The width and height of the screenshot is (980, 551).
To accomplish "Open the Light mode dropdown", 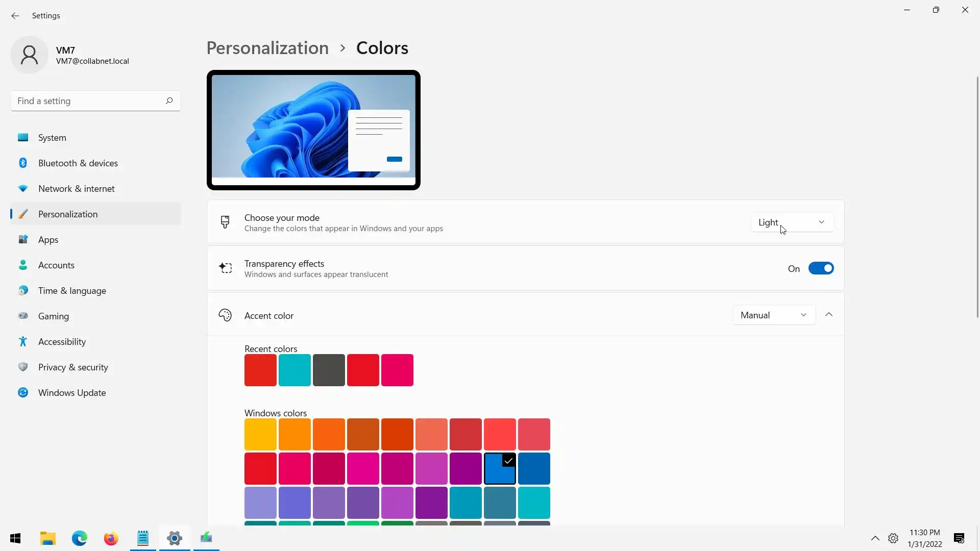I will point(791,222).
